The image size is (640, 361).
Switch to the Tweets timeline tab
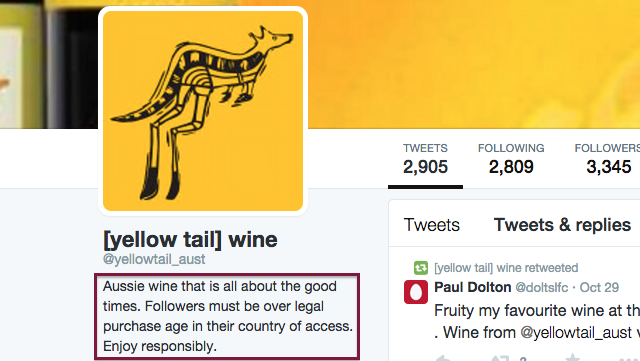tap(431, 225)
